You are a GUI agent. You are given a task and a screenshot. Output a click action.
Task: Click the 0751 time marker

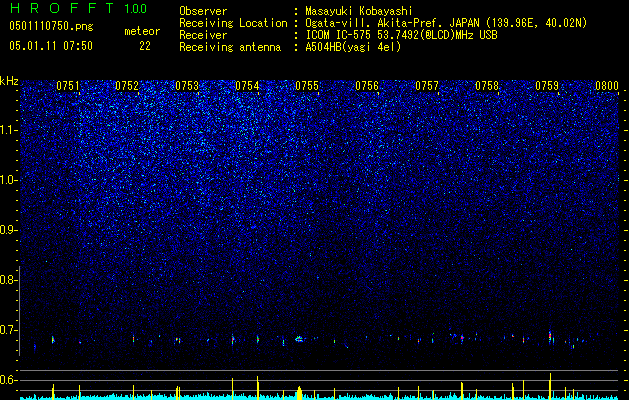click(x=67, y=86)
